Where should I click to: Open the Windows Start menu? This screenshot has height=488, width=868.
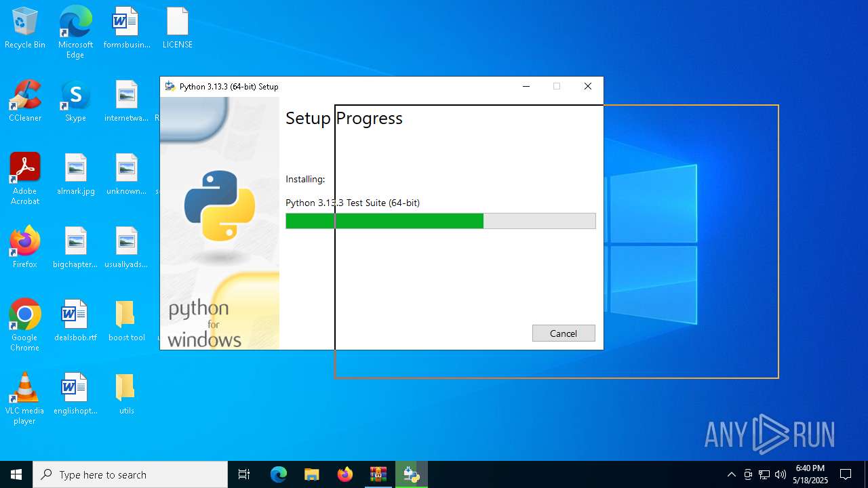click(16, 474)
